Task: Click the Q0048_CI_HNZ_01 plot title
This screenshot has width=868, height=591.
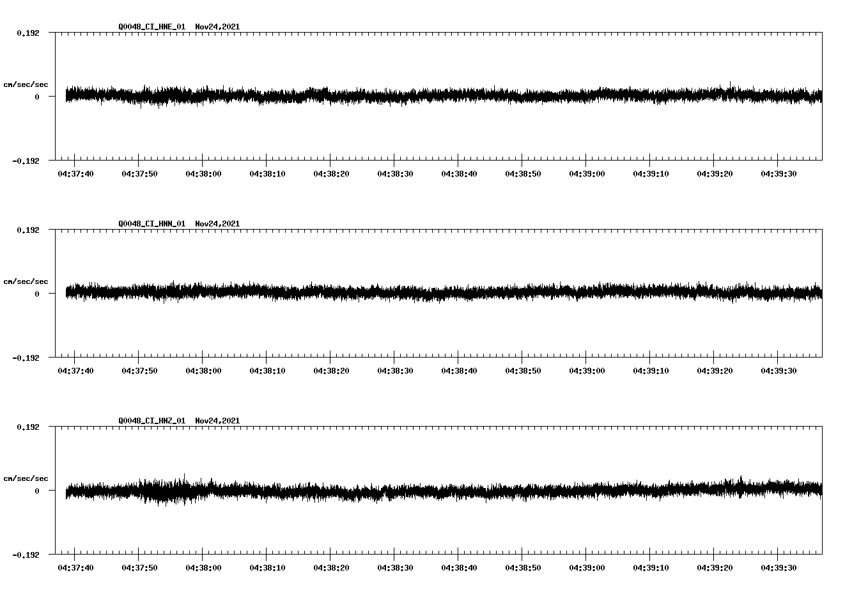Action: pos(152,421)
